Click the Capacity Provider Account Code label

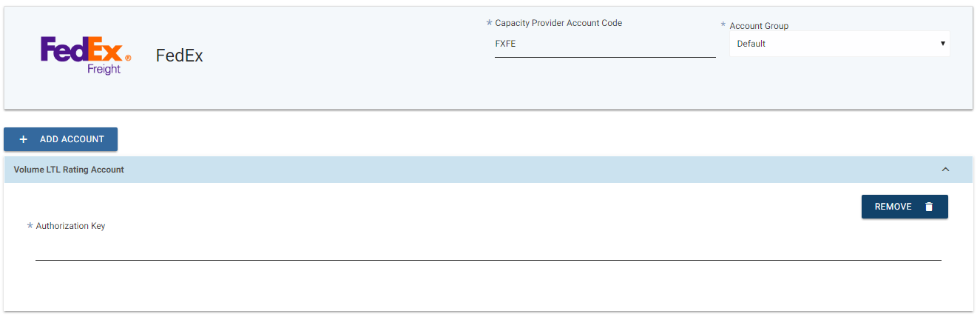[558, 23]
